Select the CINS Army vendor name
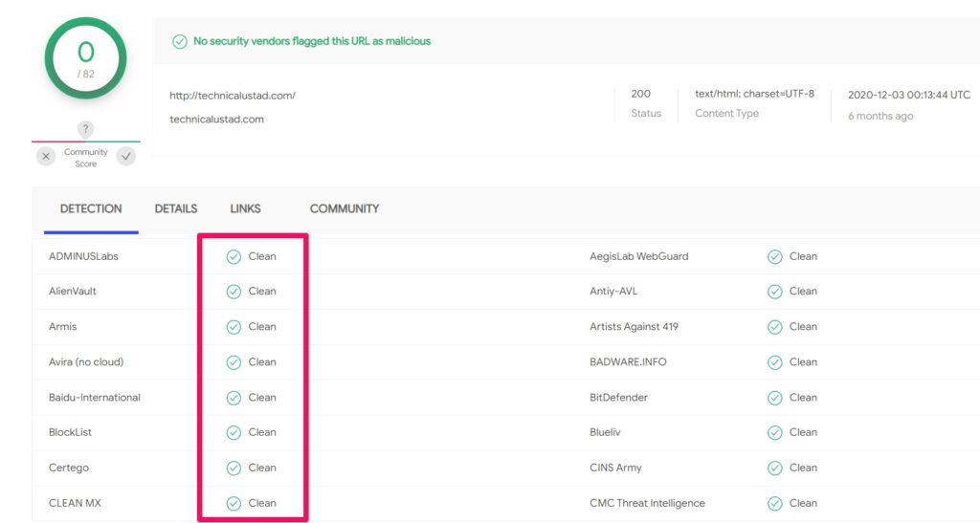Viewport: 980px width, 523px height. point(615,469)
